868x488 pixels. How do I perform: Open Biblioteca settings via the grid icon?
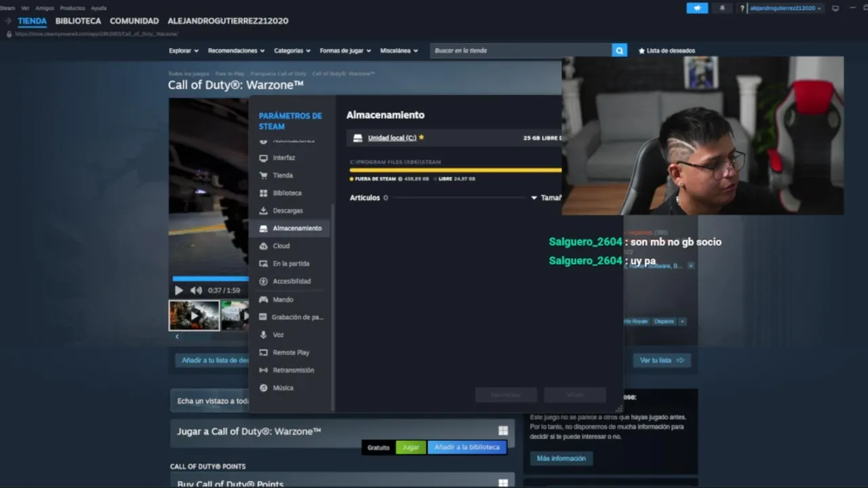(263, 193)
